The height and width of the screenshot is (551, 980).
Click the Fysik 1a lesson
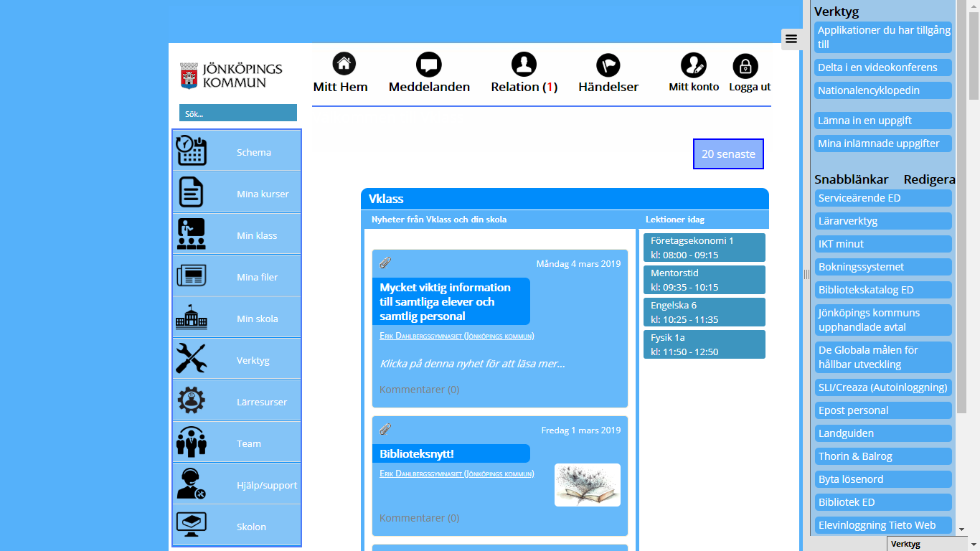(x=705, y=344)
